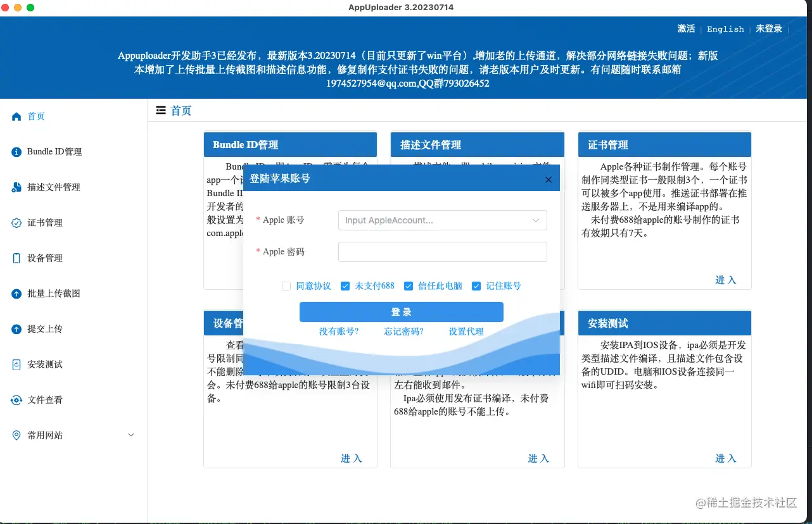Click the 没有账号? link

point(339,332)
